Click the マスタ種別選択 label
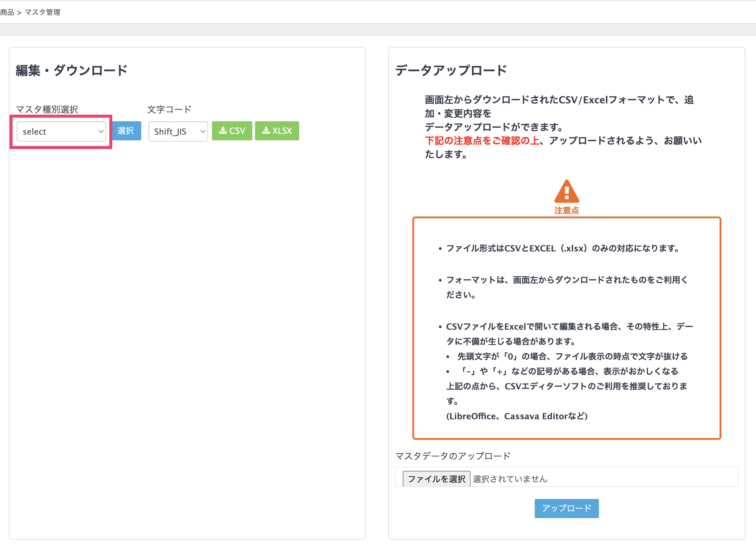Viewport: 756px width, 553px height. point(47,110)
